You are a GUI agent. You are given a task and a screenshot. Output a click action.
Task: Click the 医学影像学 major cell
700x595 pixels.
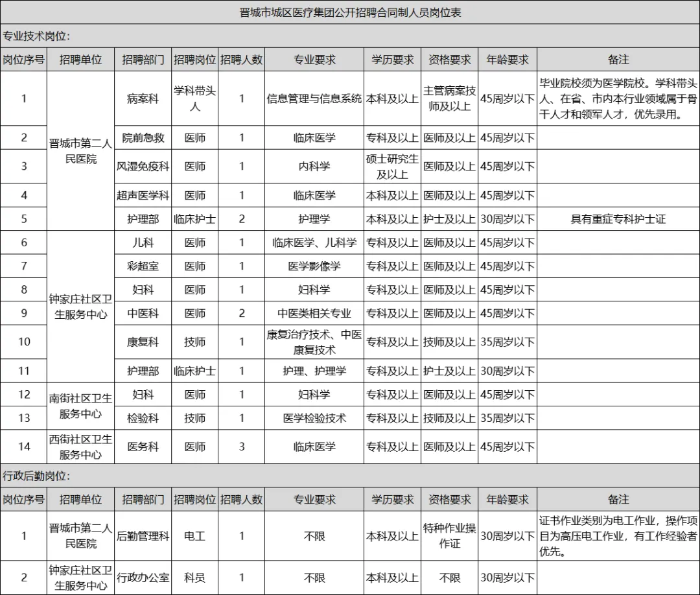click(x=314, y=266)
